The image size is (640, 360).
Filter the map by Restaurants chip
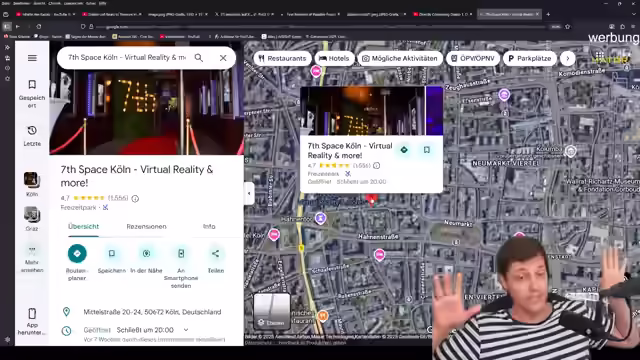point(282,58)
